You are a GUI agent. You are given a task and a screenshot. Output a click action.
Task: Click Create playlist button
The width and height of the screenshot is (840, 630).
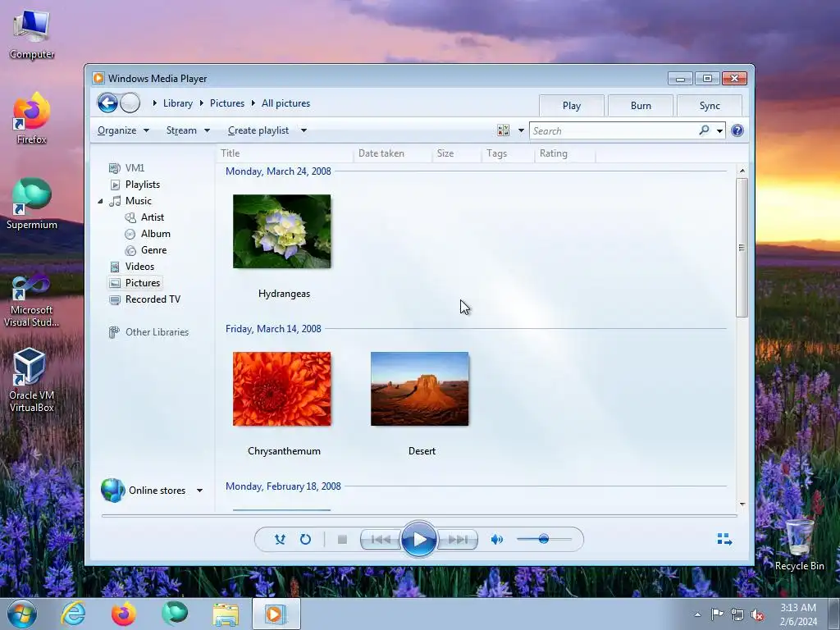coord(258,130)
